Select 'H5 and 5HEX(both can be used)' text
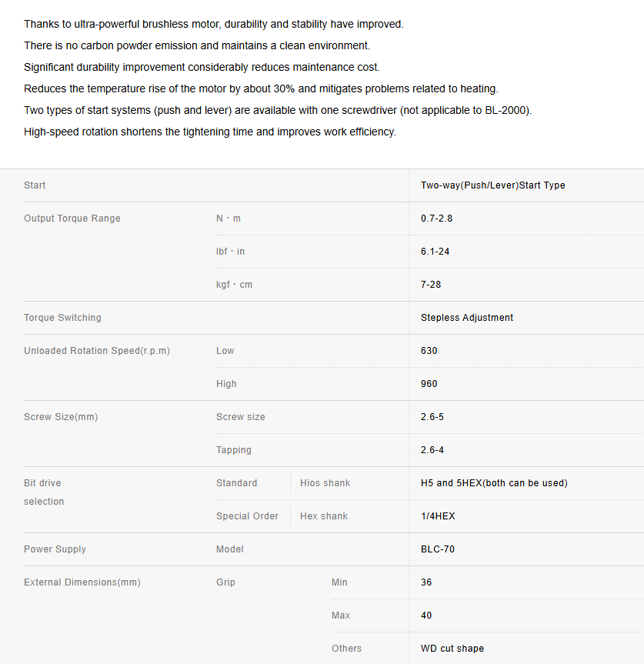 coord(494,483)
